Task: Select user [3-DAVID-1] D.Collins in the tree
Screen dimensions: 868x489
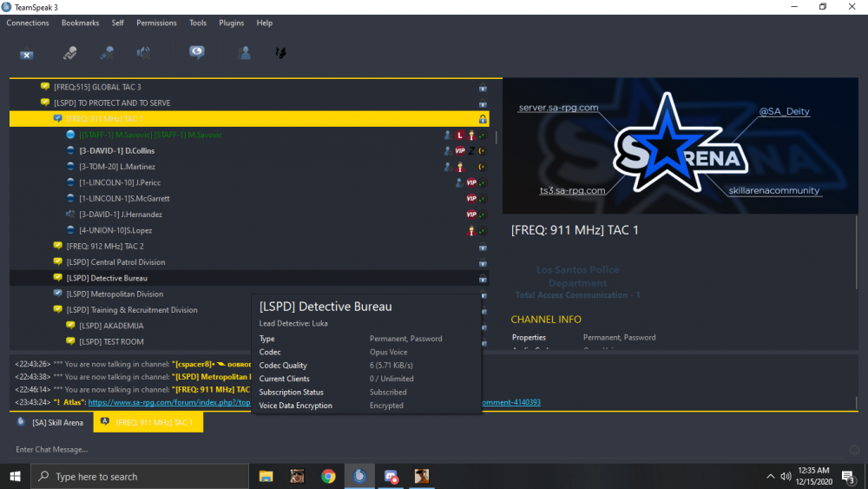Action: pyautogui.click(x=116, y=151)
